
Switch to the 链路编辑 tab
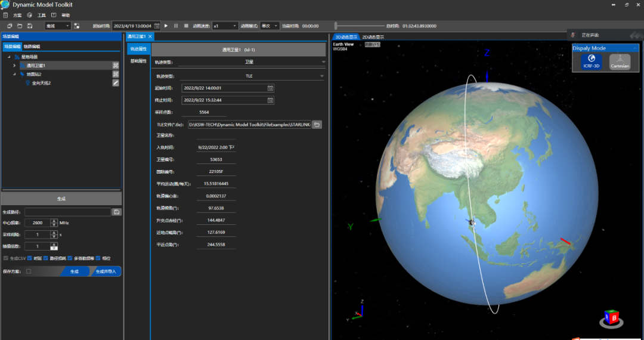pos(32,47)
